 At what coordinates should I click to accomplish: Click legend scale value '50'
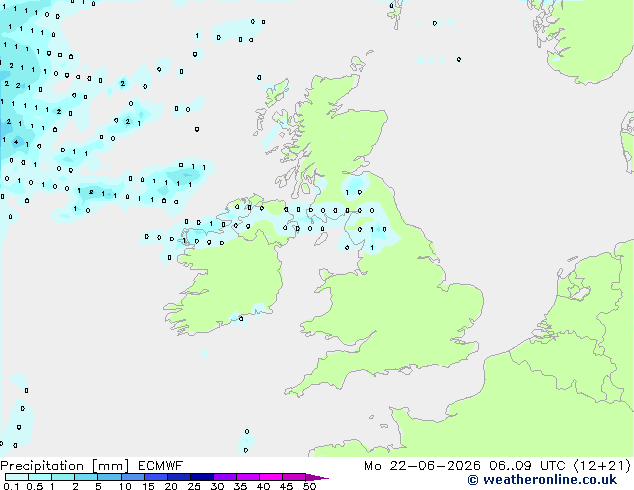coord(309,486)
